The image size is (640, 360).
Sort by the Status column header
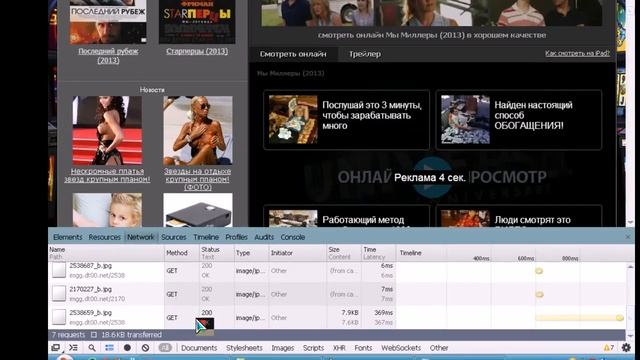tap(217, 253)
